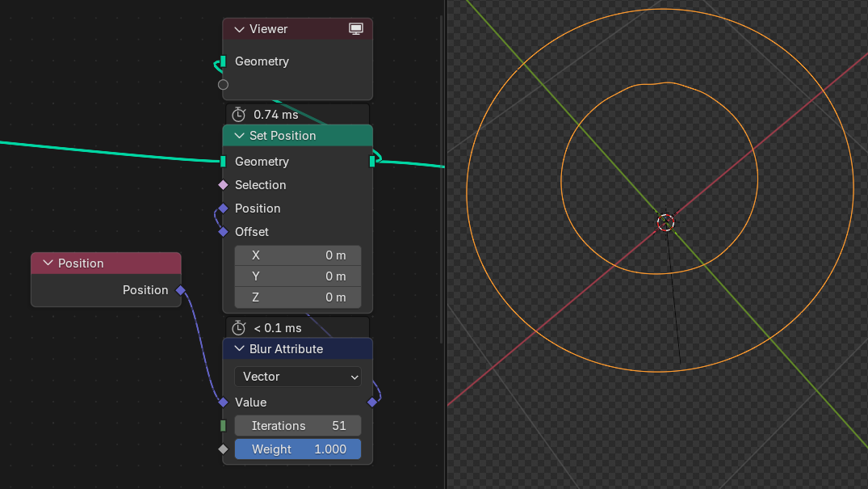Click the clock icon beside 0.74 ms

tap(238, 114)
